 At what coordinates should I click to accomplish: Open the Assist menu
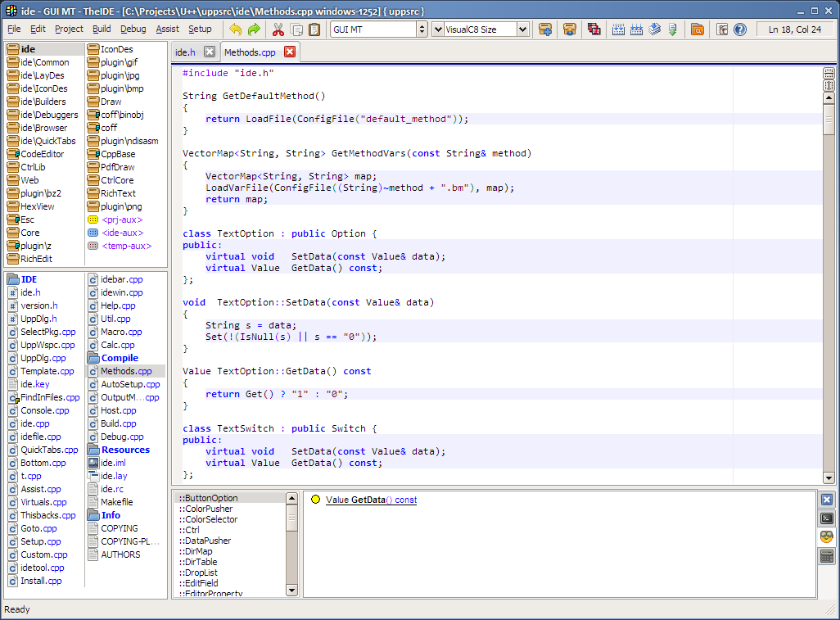[x=167, y=29]
